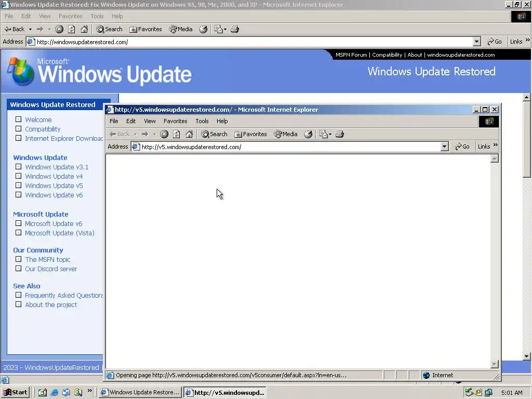This screenshot has width=532, height=399.
Task: Click address field in background main window
Action: point(249,42)
